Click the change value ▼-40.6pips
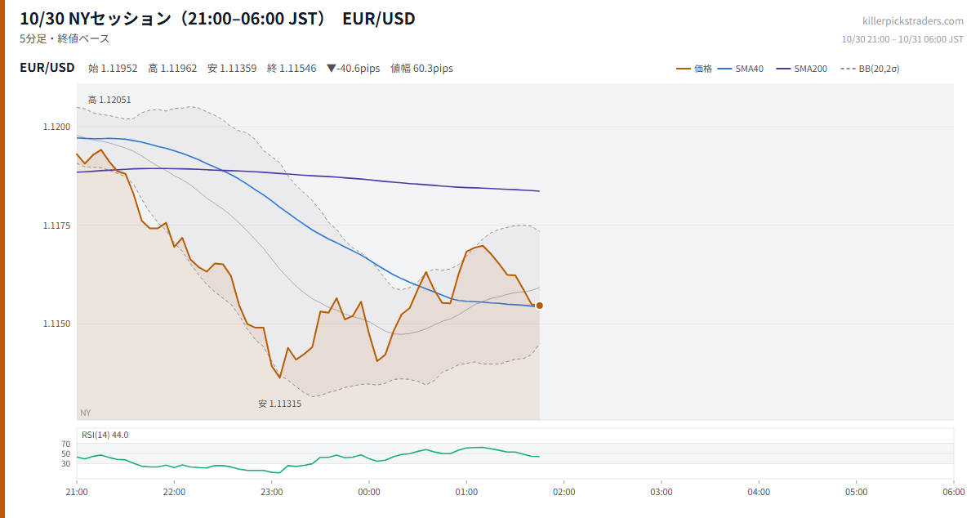 [353, 69]
